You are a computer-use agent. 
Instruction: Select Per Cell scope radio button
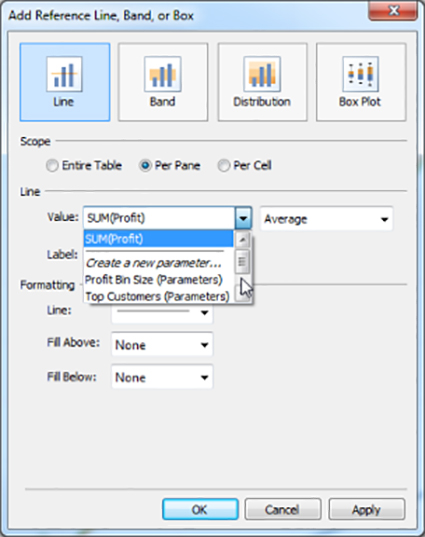click(223, 166)
